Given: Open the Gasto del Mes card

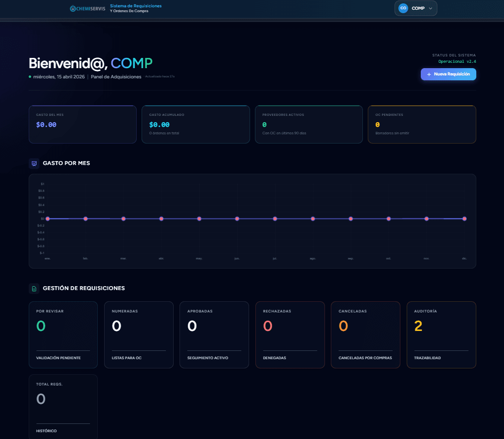Looking at the screenshot, I should click(83, 125).
